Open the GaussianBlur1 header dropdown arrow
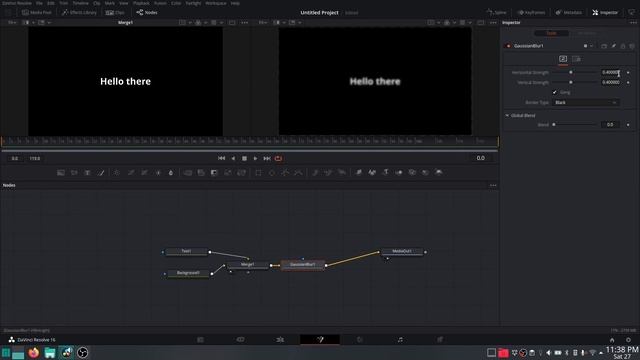 tap(591, 46)
